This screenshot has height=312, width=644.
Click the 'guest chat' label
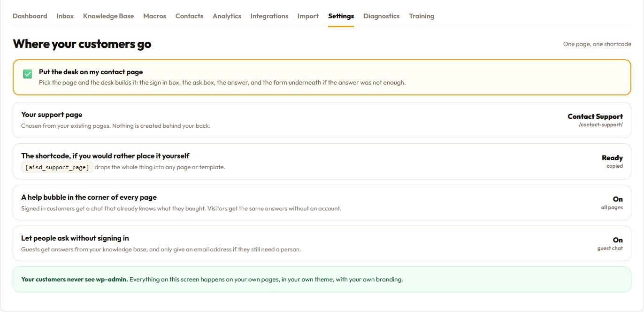[x=610, y=248]
